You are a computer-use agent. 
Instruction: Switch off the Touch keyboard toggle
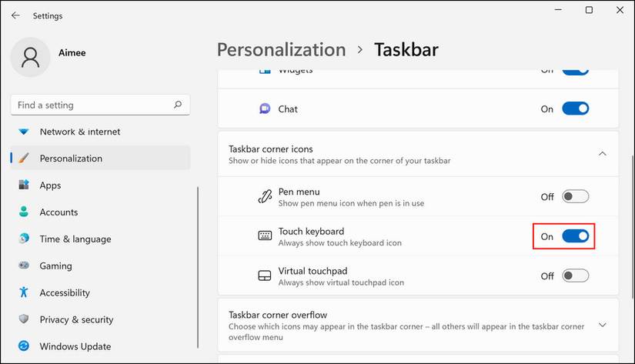point(575,236)
